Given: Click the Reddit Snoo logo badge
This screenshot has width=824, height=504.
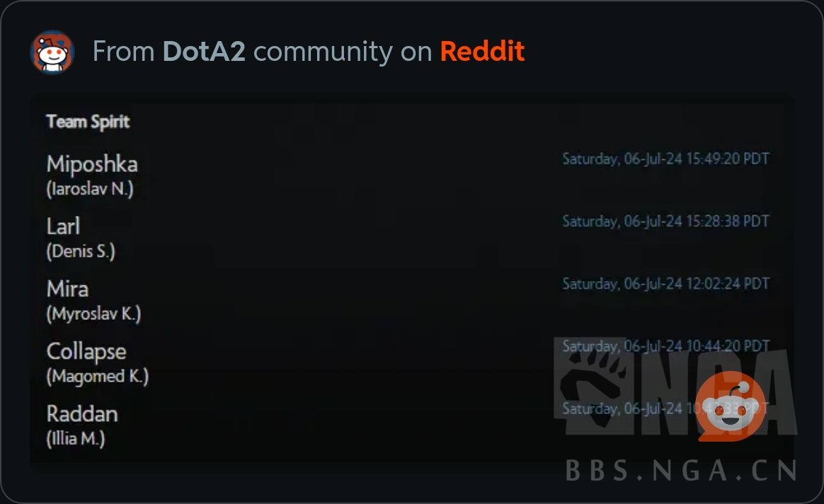Looking at the screenshot, I should [x=732, y=406].
